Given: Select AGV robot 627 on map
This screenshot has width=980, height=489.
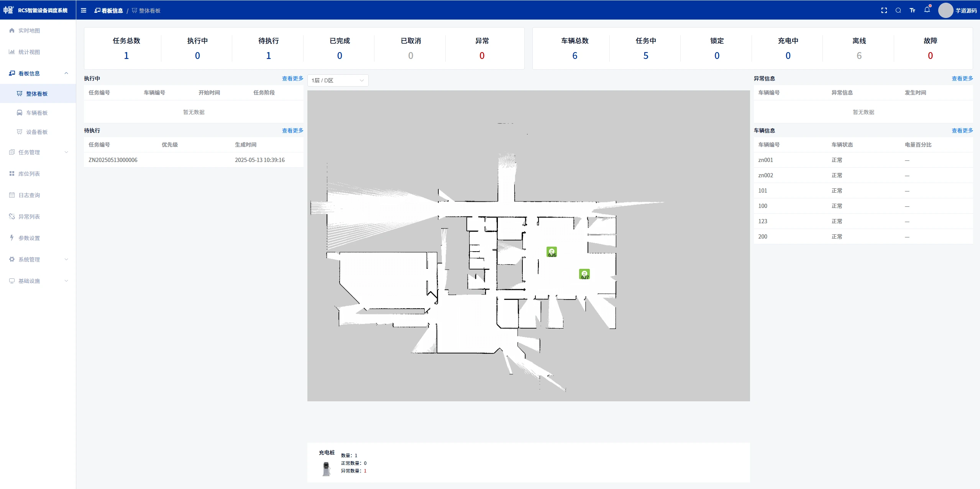Looking at the screenshot, I should (584, 274).
